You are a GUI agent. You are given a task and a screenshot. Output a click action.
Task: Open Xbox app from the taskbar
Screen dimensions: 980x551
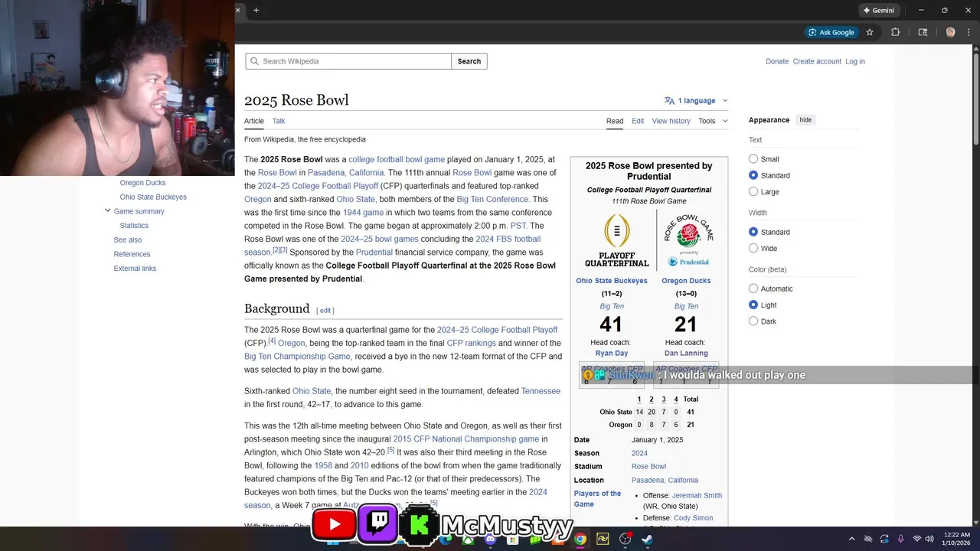[467, 540]
